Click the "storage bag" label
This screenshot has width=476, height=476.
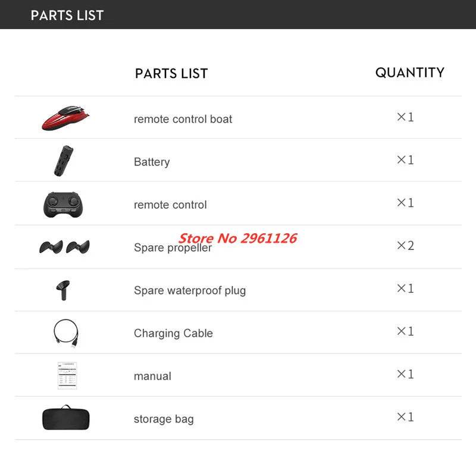click(164, 419)
